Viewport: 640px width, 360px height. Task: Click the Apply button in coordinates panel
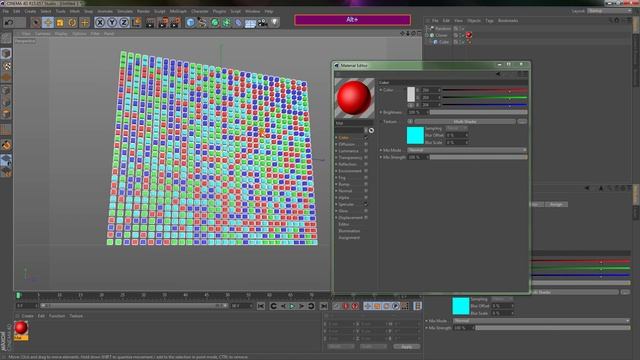pyautogui.click(x=407, y=347)
